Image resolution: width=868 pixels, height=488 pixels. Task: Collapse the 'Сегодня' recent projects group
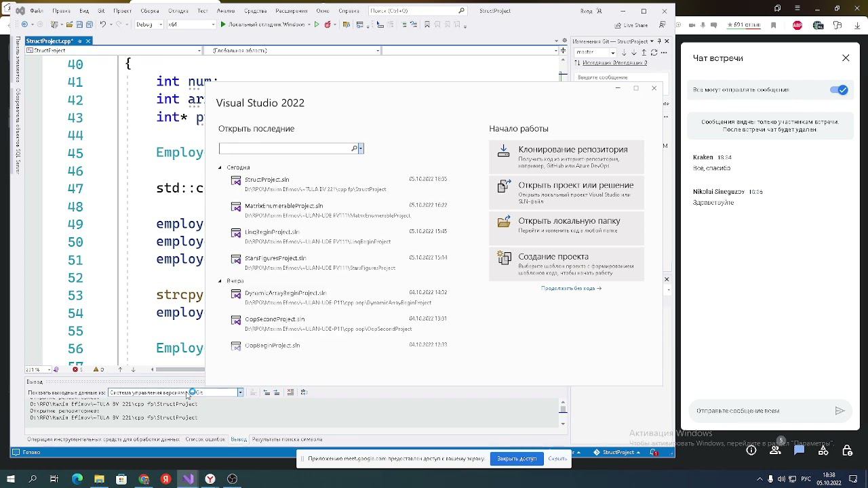(x=220, y=167)
